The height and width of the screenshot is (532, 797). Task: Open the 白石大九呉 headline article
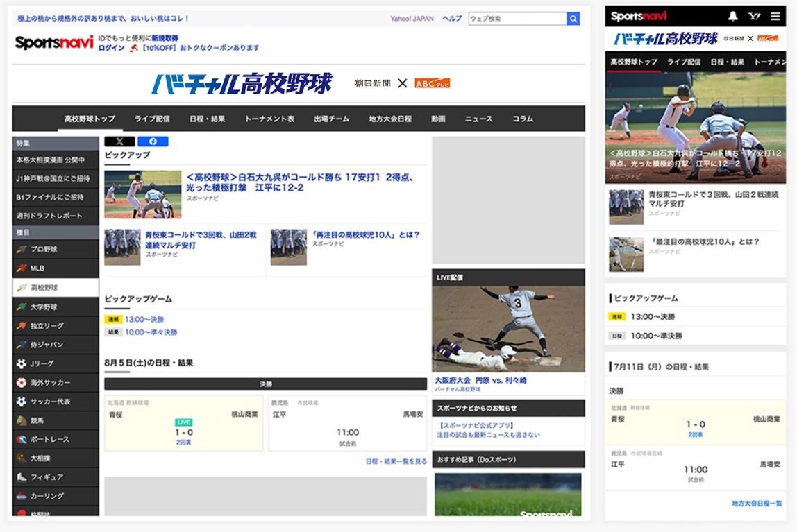coord(300,182)
